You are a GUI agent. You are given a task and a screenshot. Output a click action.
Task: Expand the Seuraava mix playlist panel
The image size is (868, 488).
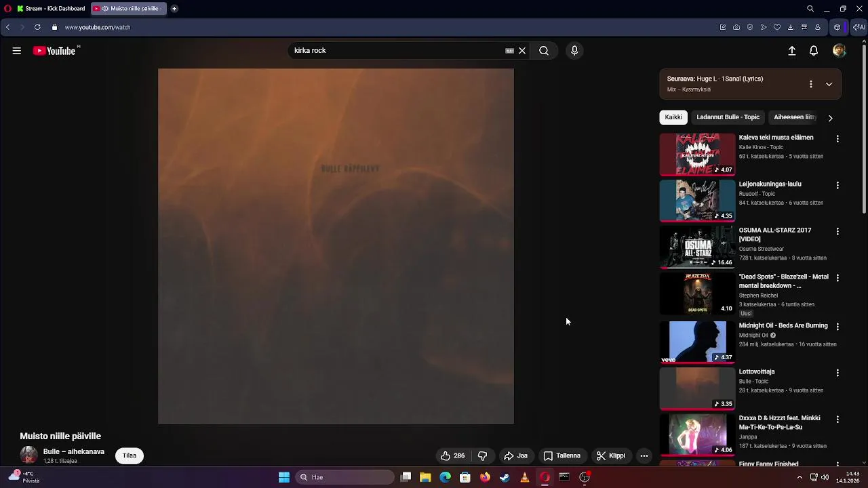(829, 84)
